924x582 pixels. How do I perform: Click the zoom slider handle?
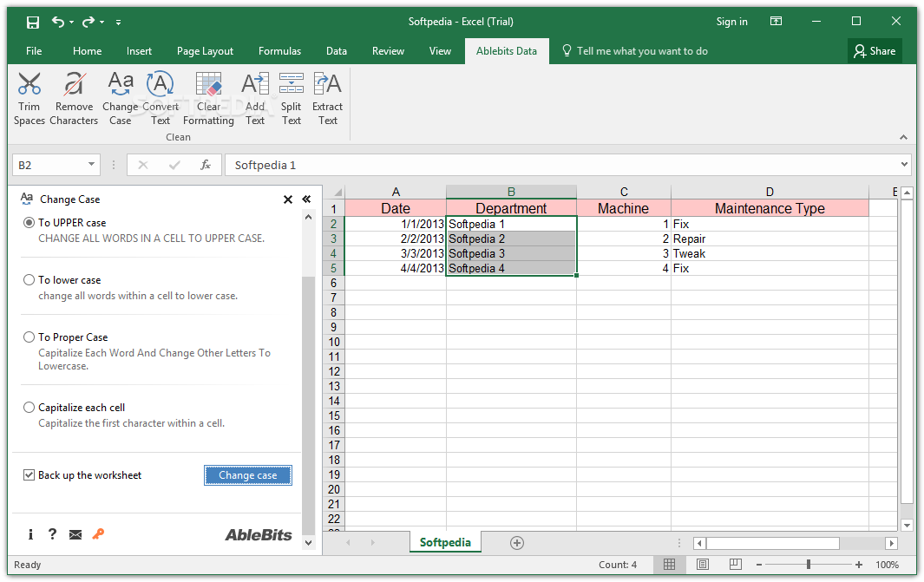pyautogui.click(x=809, y=565)
